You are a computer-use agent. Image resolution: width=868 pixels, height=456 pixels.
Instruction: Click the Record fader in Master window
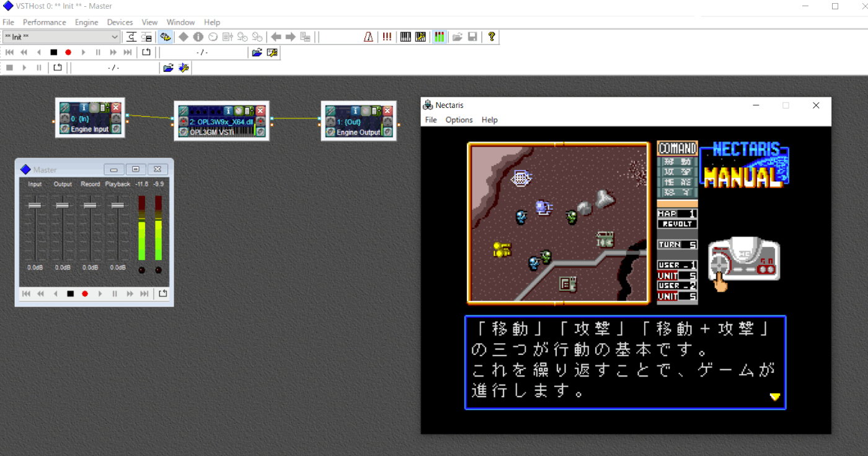click(90, 205)
